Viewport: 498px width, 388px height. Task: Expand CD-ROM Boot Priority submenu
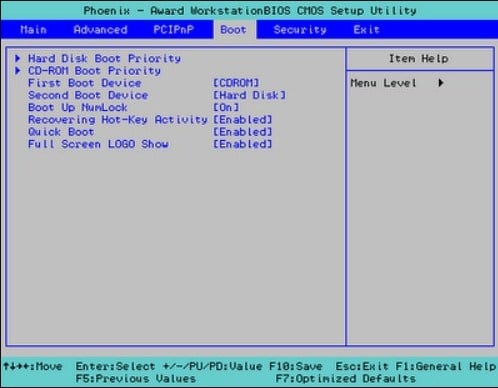(94, 71)
